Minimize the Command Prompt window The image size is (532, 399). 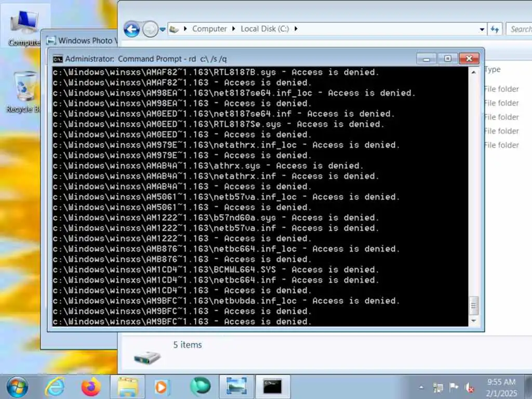[x=426, y=59]
